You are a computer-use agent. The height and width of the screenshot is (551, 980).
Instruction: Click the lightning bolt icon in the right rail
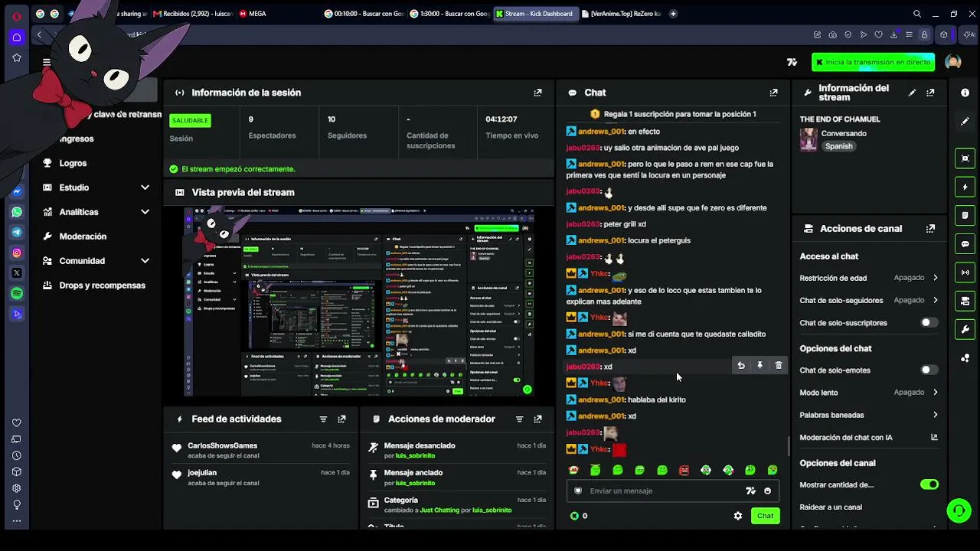pyautogui.click(x=965, y=187)
